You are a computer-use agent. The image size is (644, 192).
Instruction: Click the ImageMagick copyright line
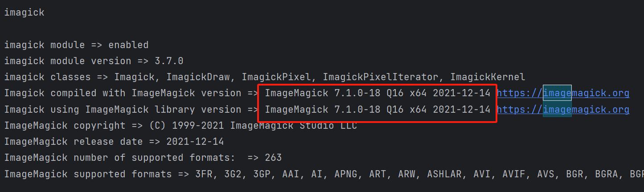180,126
